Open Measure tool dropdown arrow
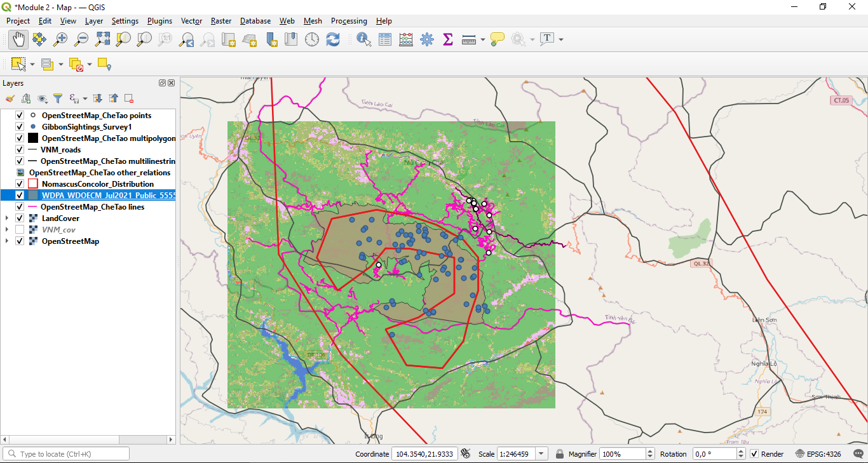868x463 pixels. pos(482,39)
